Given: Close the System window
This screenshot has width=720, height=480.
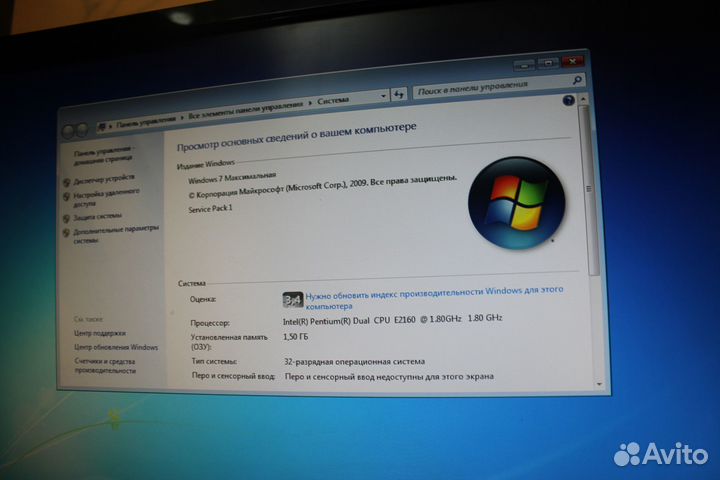Looking at the screenshot, I should coord(573,61).
